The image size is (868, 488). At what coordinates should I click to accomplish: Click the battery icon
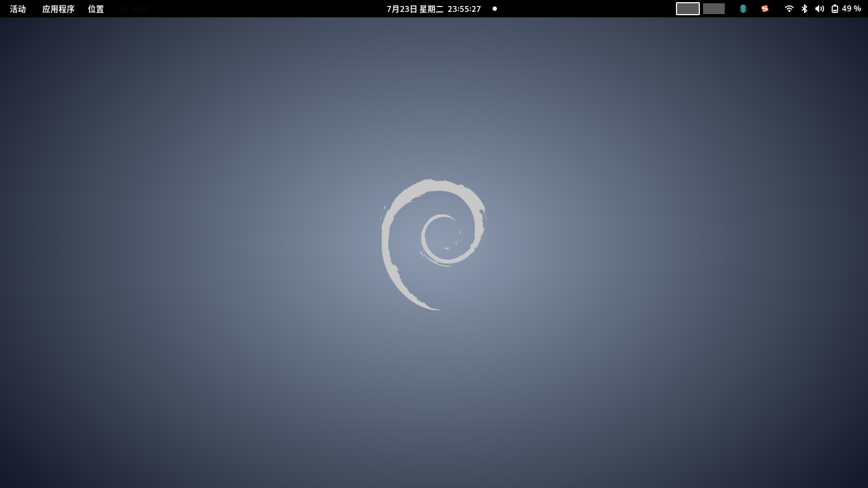835,9
